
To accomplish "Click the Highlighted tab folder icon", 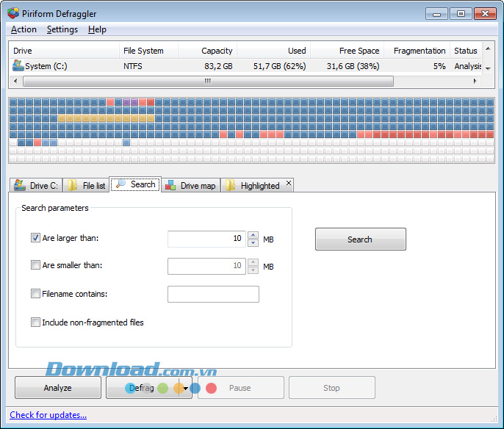I will pos(230,185).
